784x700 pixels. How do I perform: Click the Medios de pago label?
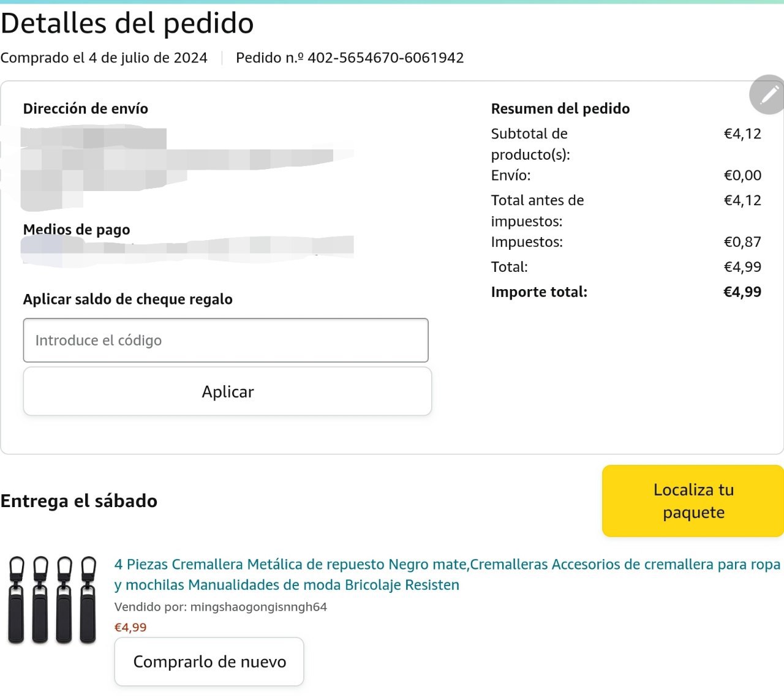pos(77,230)
